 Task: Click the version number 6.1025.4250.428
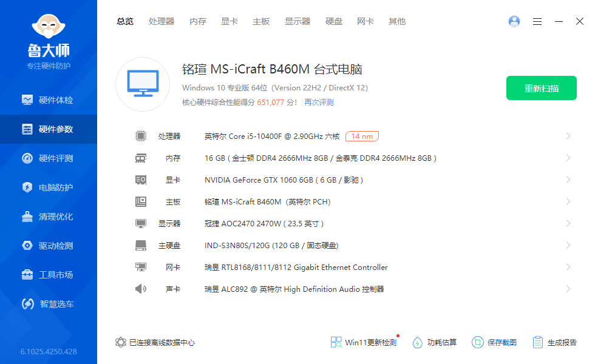pos(49,351)
